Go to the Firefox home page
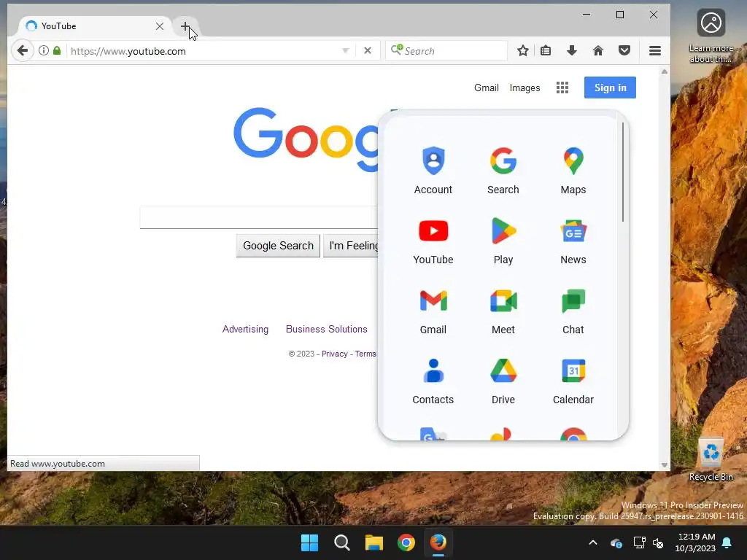Viewport: 747px width, 560px height. tap(598, 50)
